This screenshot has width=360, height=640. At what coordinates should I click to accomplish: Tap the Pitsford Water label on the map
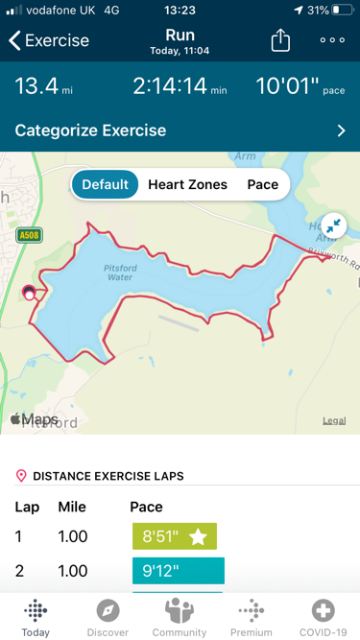click(x=120, y=273)
